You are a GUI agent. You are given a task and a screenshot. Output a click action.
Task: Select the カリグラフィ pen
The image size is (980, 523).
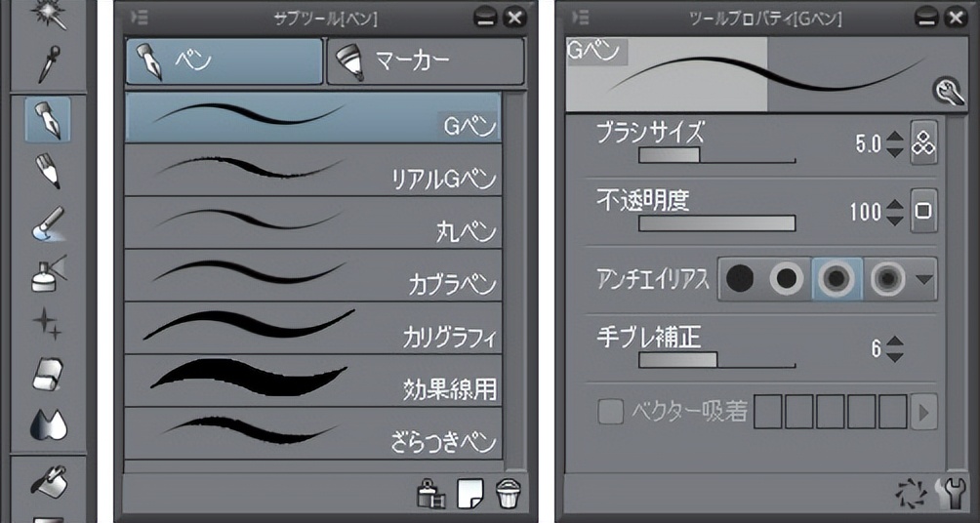pyautogui.click(x=313, y=328)
